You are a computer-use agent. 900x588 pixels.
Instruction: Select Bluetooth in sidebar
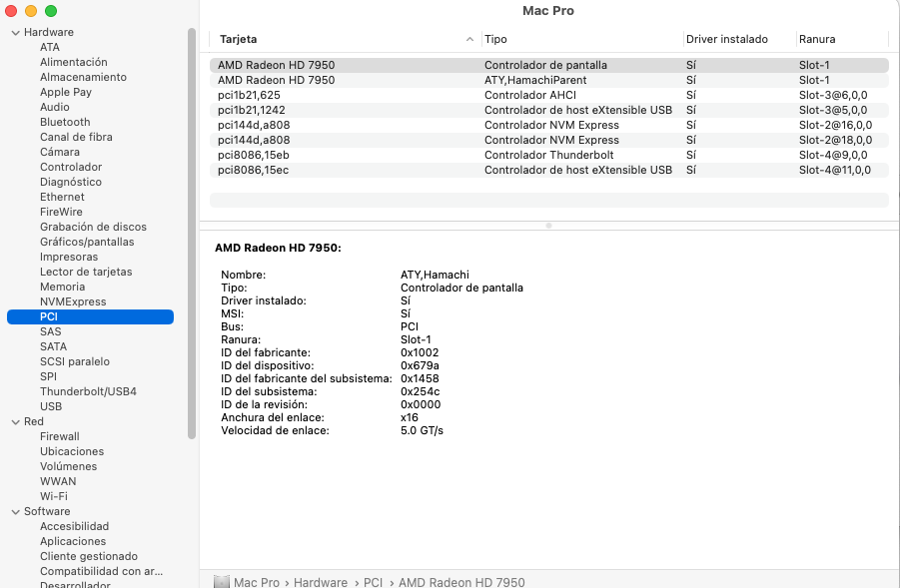coord(65,122)
